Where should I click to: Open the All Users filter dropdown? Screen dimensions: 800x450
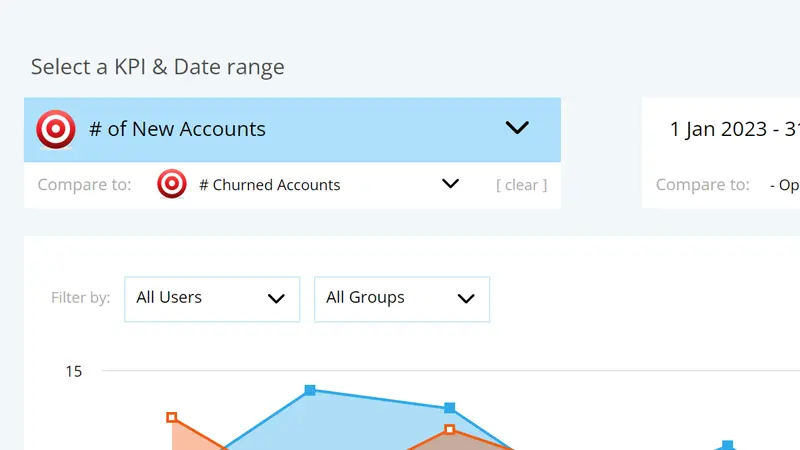(212, 299)
